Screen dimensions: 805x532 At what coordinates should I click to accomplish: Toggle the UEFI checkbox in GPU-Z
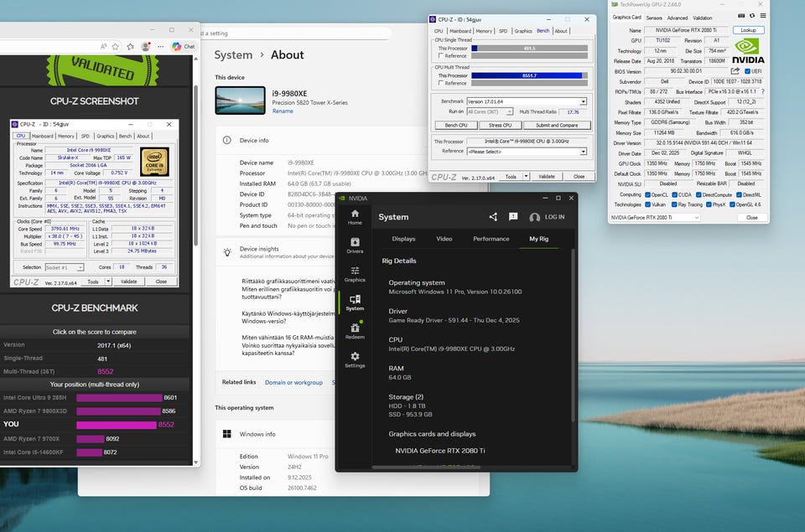pyautogui.click(x=747, y=71)
